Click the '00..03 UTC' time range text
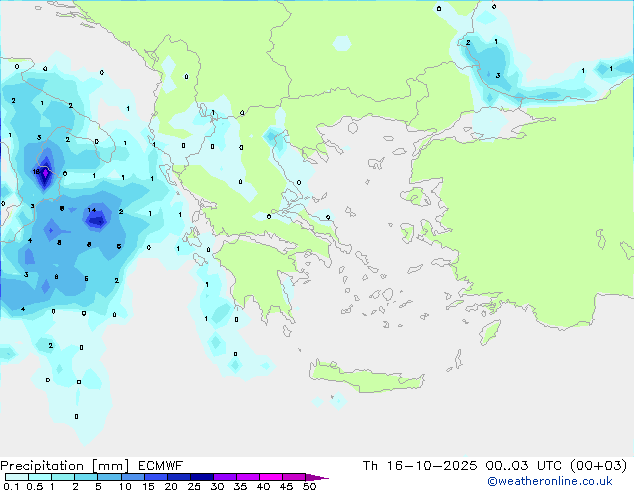The image size is (634, 490). click(524, 466)
